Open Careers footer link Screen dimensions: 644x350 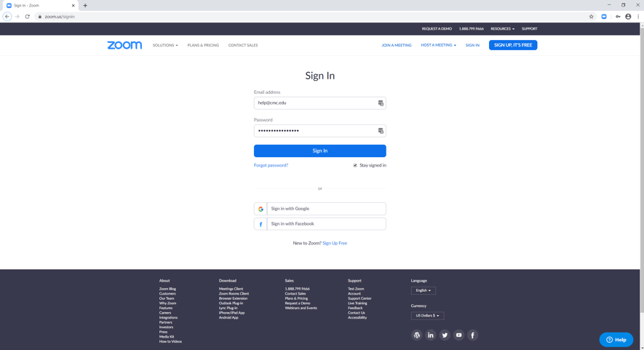click(x=165, y=313)
